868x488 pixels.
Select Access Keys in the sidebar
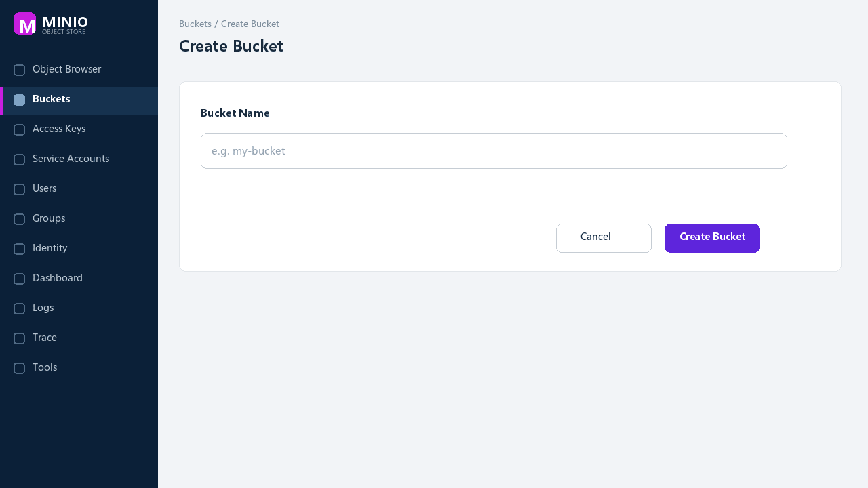coord(79,129)
